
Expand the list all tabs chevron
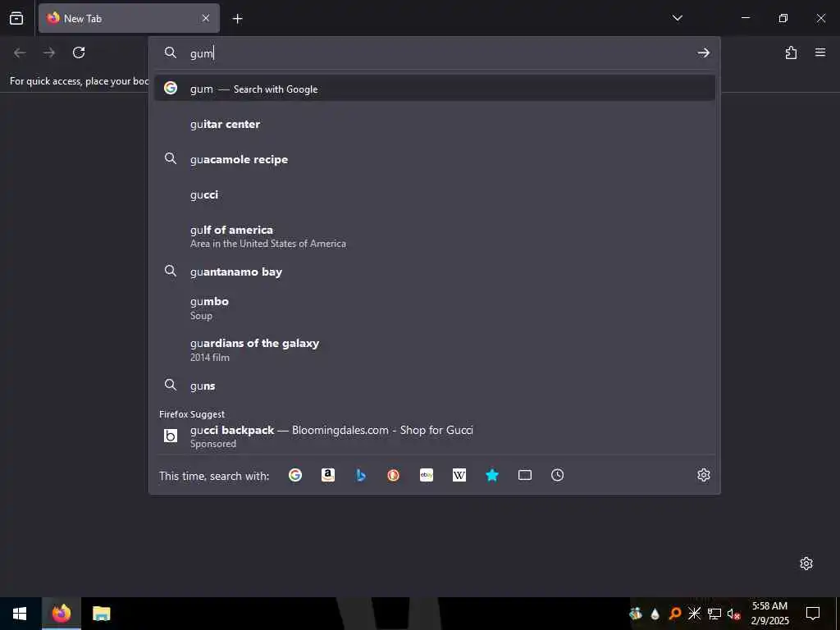677,18
